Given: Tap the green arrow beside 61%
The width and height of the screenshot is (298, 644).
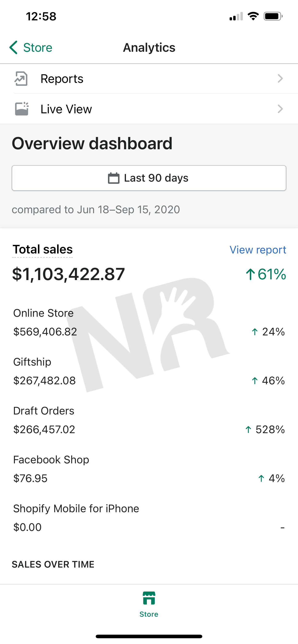Looking at the screenshot, I should click(x=250, y=274).
